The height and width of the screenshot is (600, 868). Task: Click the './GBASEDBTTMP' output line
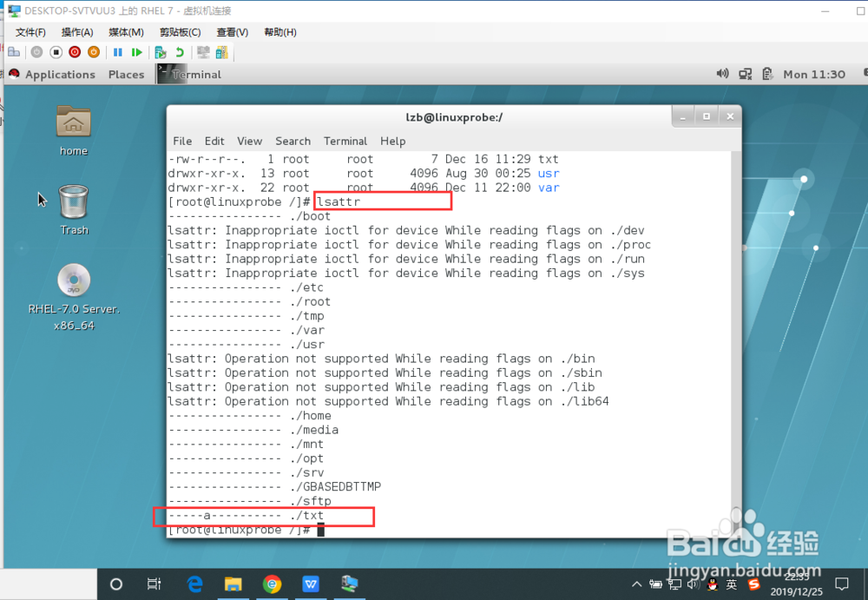click(x=274, y=487)
